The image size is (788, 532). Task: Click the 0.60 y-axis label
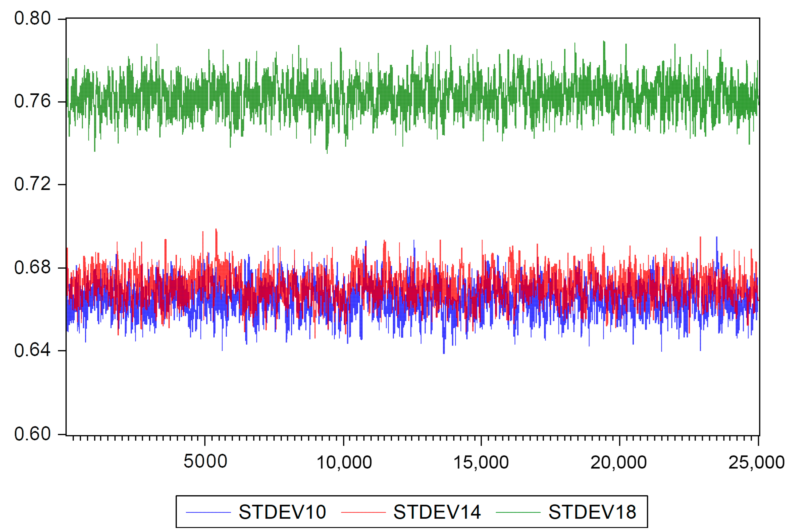[32, 434]
